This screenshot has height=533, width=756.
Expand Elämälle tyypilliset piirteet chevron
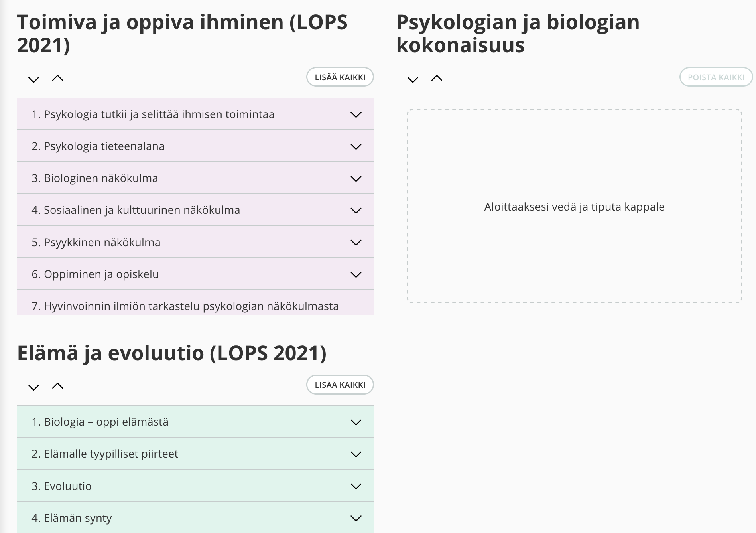point(356,454)
